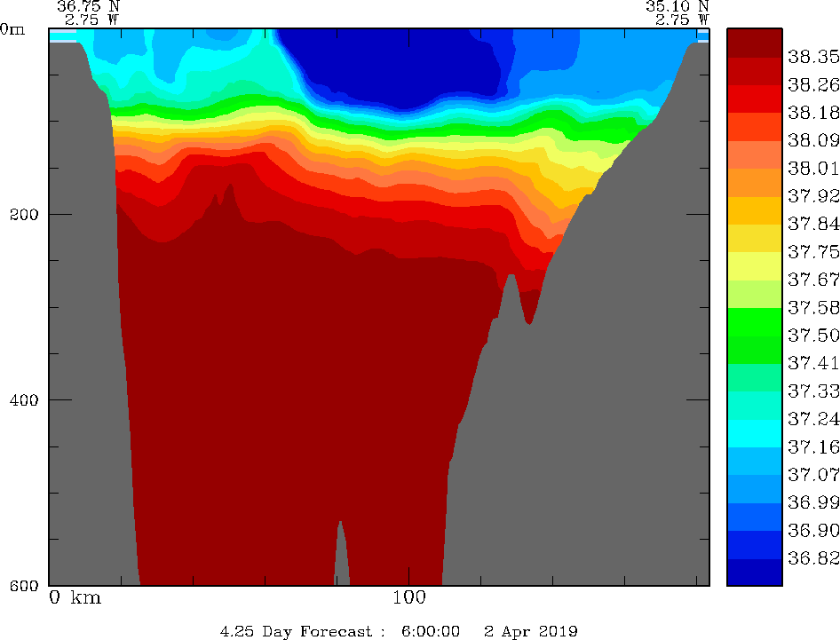The width and height of the screenshot is (840, 640).
Task: Pick the mint band between 37.33 and 37.41
Action: click(754, 377)
